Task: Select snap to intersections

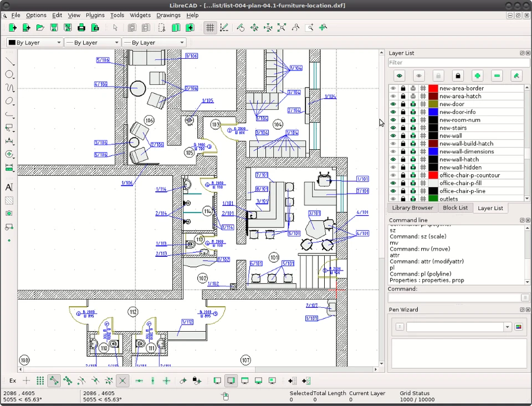Action: [x=123, y=380]
